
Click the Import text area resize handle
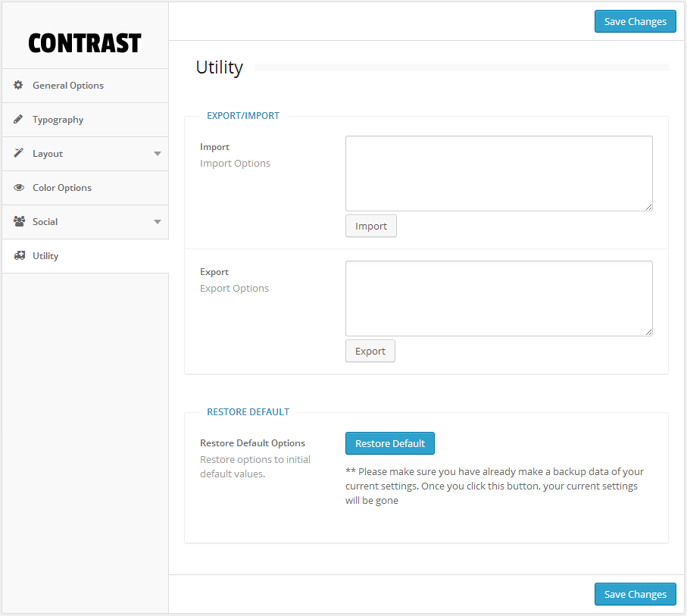(x=648, y=207)
